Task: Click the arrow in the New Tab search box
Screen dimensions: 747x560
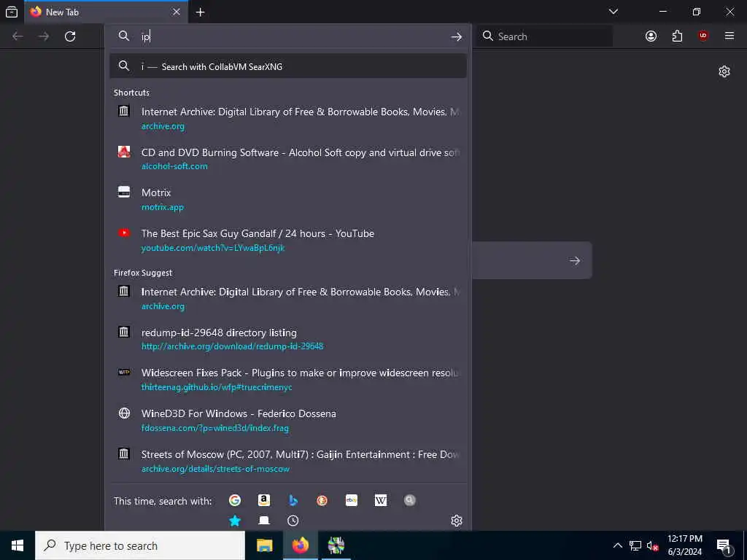Action: 575,260
